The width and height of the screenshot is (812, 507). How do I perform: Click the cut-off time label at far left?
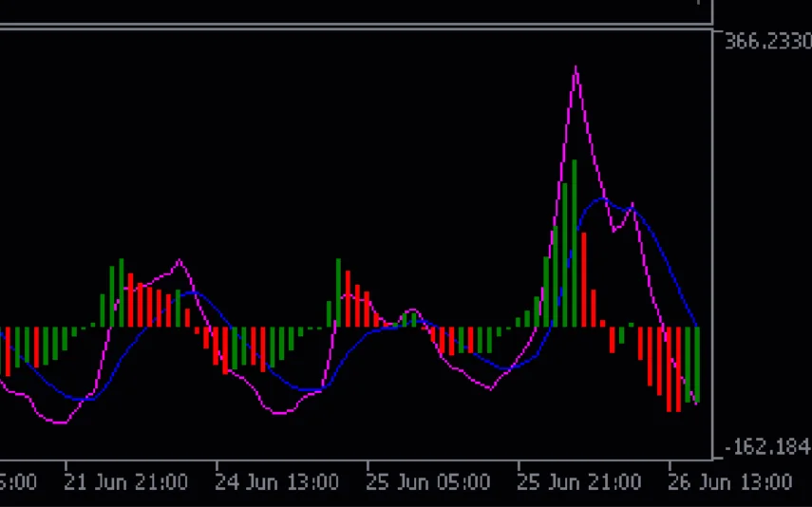tap(17, 482)
